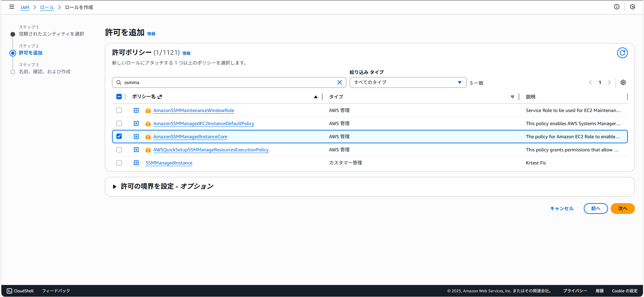The image size is (644, 297).
Task: Expand AmazonSSMManagedInstanceCore policy details
Action: pos(136,137)
